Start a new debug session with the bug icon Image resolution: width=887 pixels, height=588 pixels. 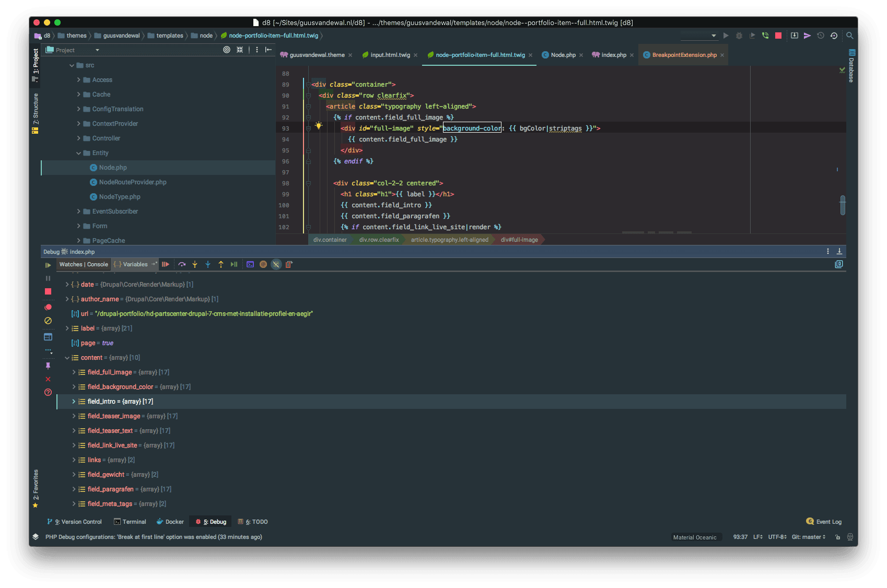(x=739, y=36)
